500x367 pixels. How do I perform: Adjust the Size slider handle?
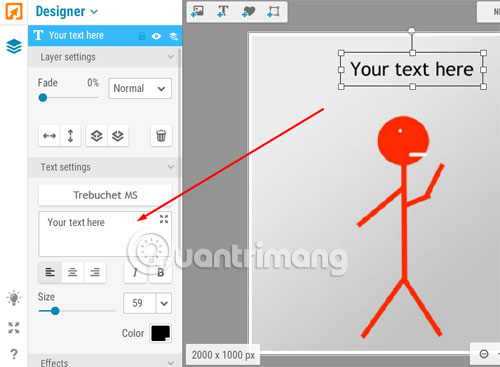(55, 311)
